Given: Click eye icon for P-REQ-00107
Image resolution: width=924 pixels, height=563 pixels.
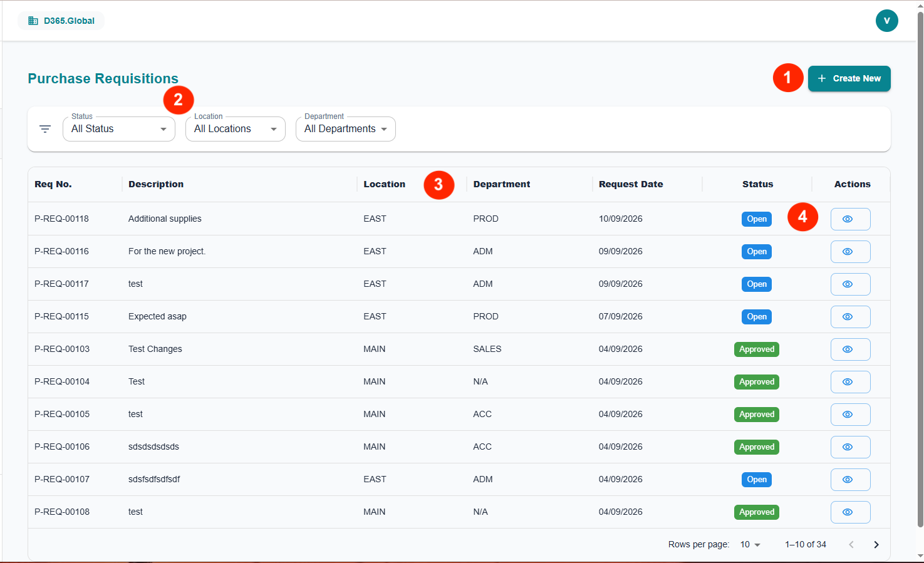Looking at the screenshot, I should point(850,480).
